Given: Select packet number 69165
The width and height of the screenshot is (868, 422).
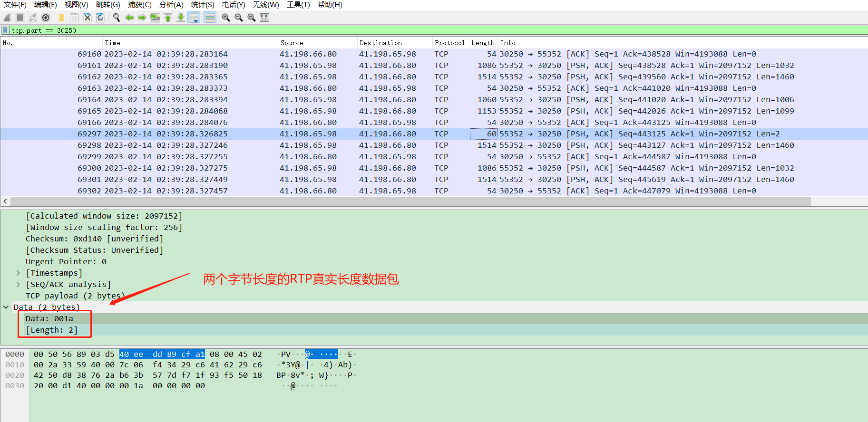Looking at the screenshot, I should point(434,111).
